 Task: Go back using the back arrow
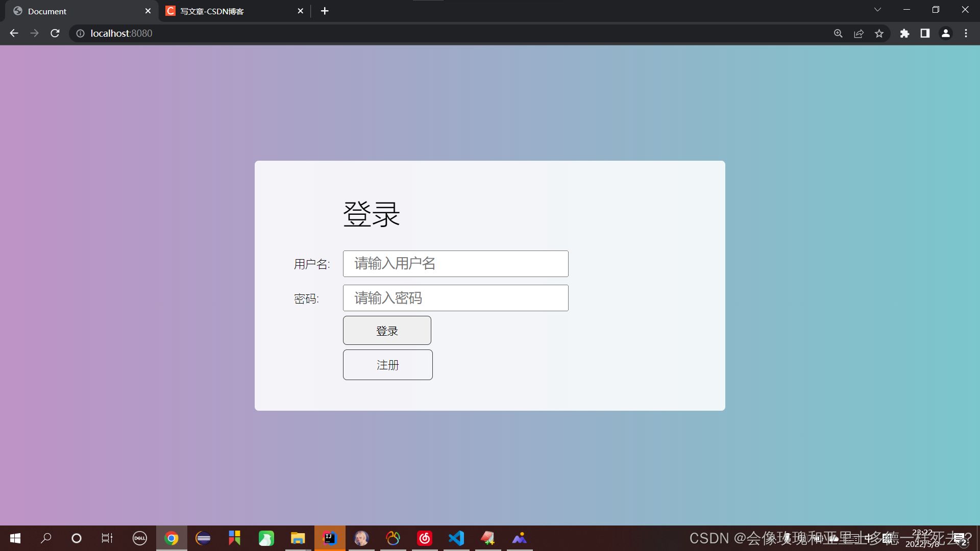[13, 33]
